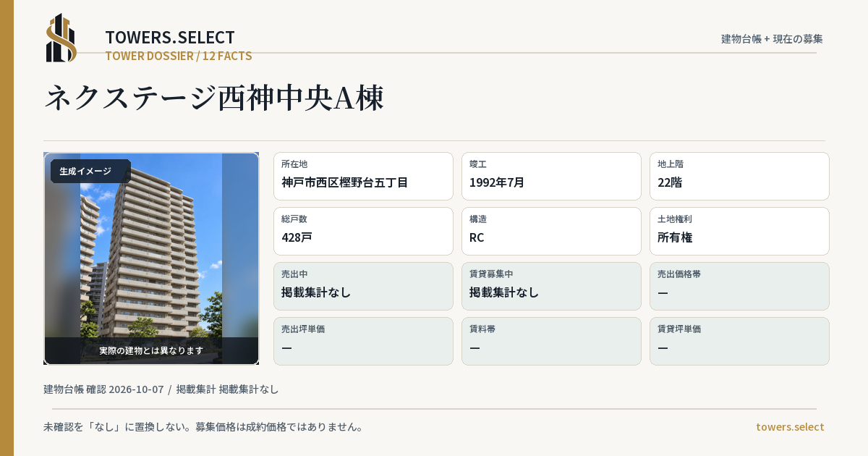The width and height of the screenshot is (868, 456).
Task: Click the ネクステージ西神中央A棟 heading
Action: tap(214, 98)
